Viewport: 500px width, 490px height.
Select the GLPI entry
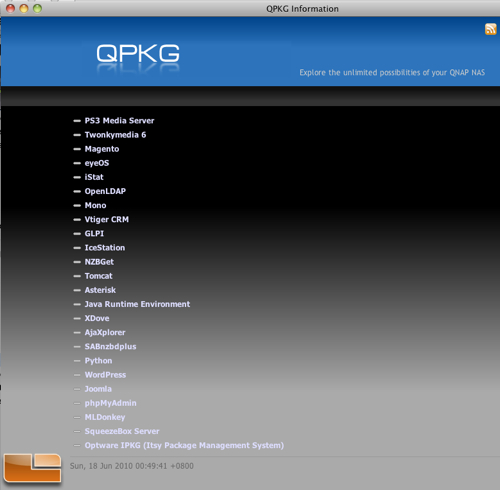click(94, 234)
